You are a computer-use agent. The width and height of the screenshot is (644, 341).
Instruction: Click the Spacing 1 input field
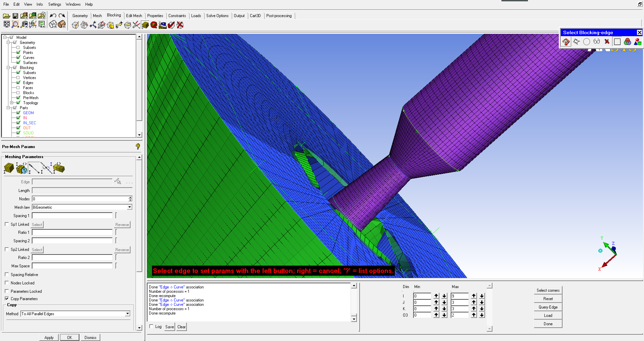[x=72, y=216]
